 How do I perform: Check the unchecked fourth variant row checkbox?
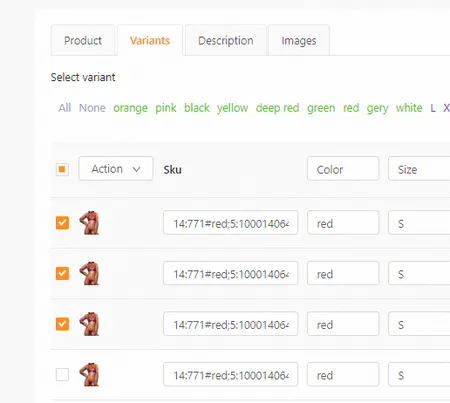[62, 375]
